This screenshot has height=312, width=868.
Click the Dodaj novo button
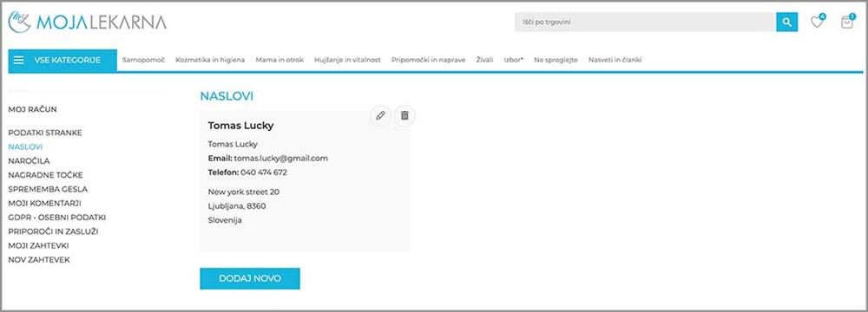[x=250, y=278]
